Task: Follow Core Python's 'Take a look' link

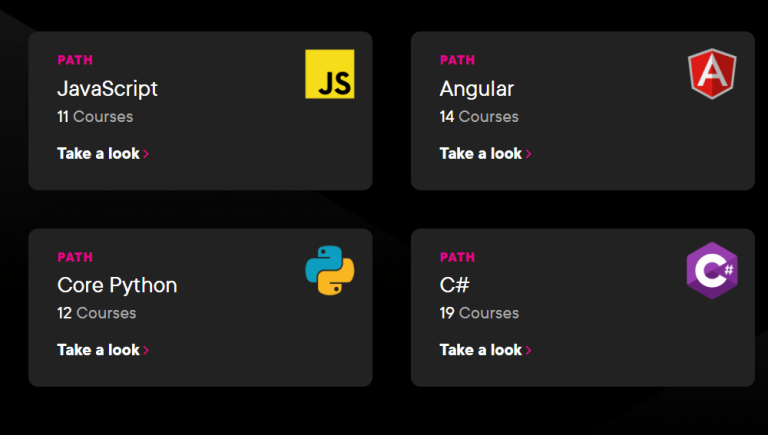Action: 98,350
